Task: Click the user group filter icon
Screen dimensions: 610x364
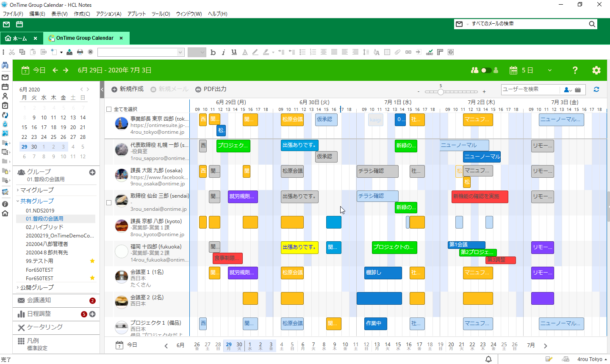Action: click(x=568, y=90)
